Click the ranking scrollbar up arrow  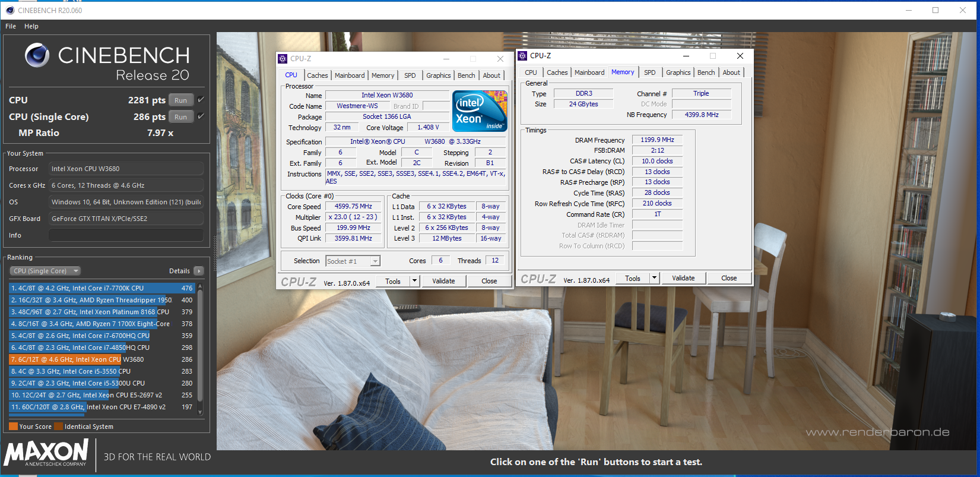coord(200,286)
